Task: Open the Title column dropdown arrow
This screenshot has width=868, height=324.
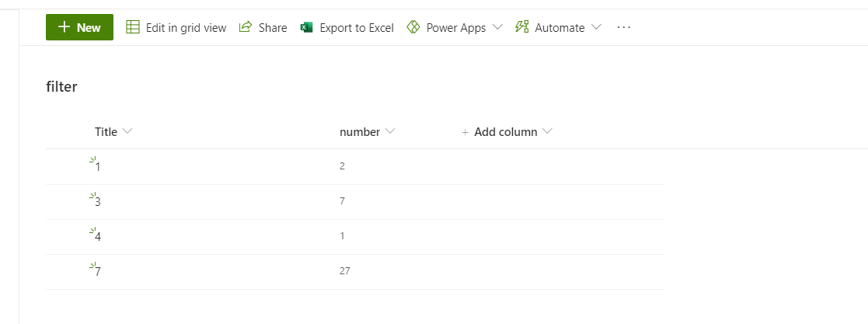Action: (x=127, y=131)
